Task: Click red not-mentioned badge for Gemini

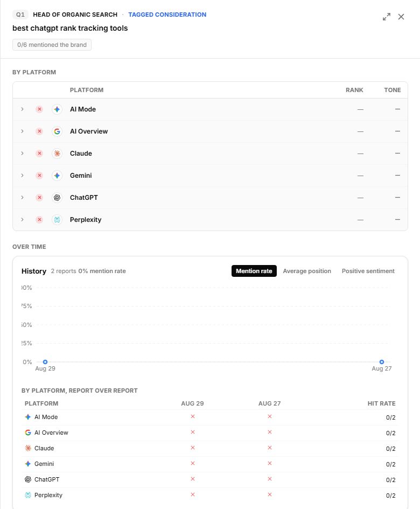Action: coord(39,176)
